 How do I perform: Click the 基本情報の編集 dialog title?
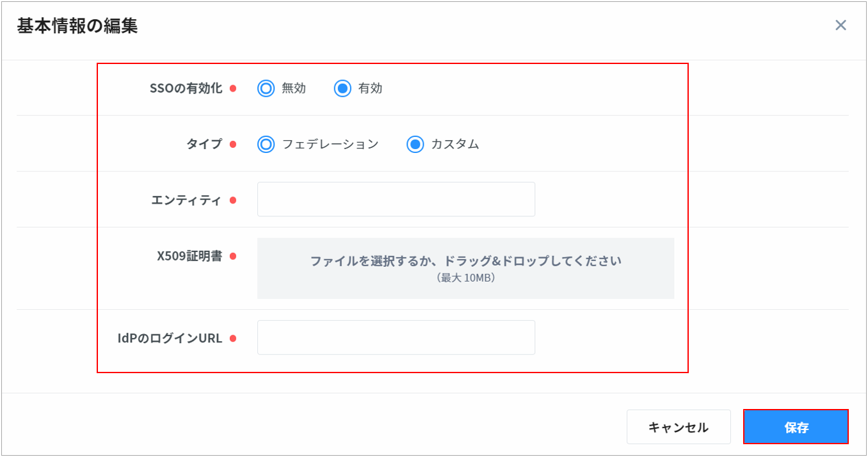click(x=77, y=26)
